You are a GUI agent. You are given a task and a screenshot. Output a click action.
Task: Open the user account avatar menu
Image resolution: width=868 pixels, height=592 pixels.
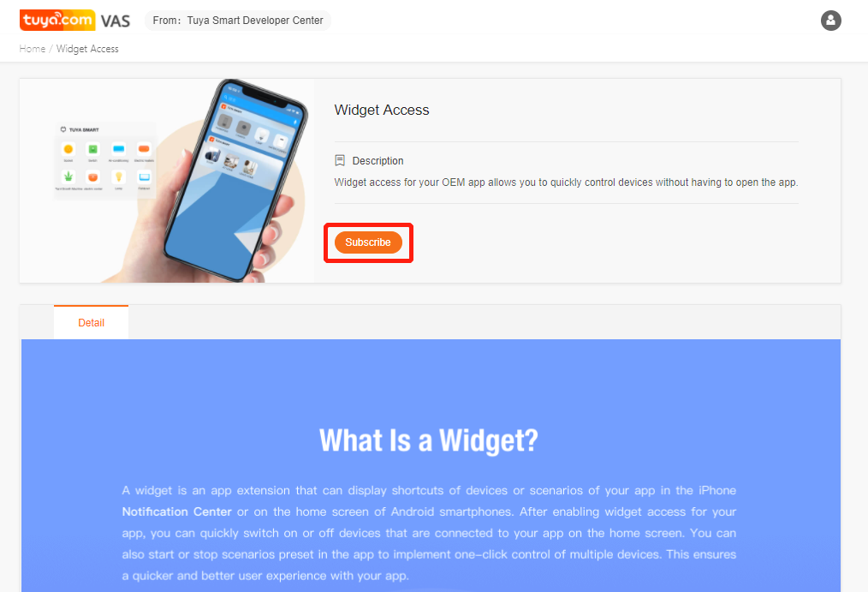tap(830, 21)
